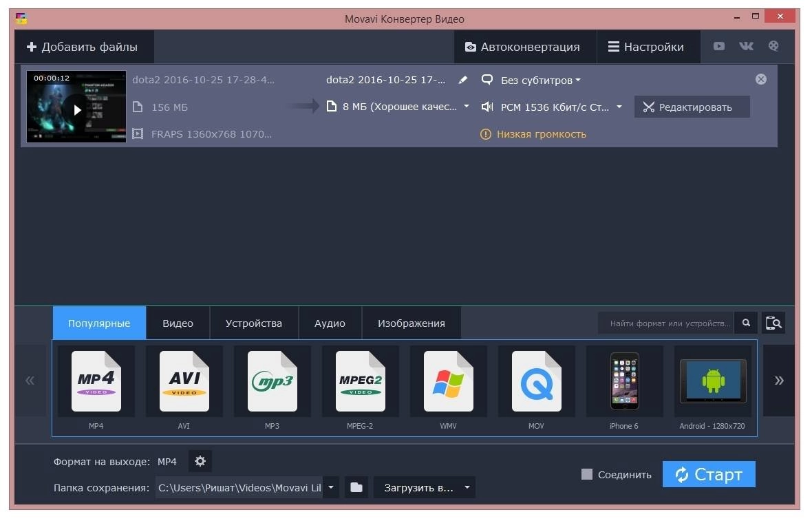Screen dimensions: 812x523
Task: Click the low volume warning exclamation icon
Action: (485, 135)
